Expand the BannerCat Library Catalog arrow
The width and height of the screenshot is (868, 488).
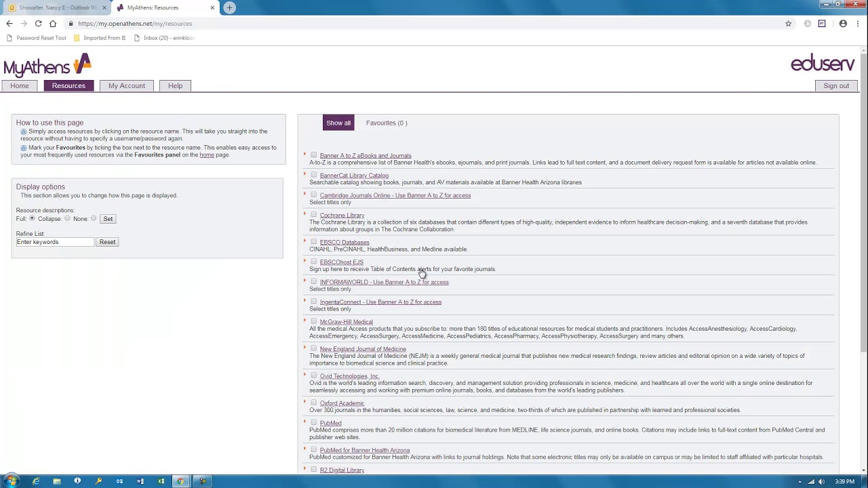coord(305,175)
